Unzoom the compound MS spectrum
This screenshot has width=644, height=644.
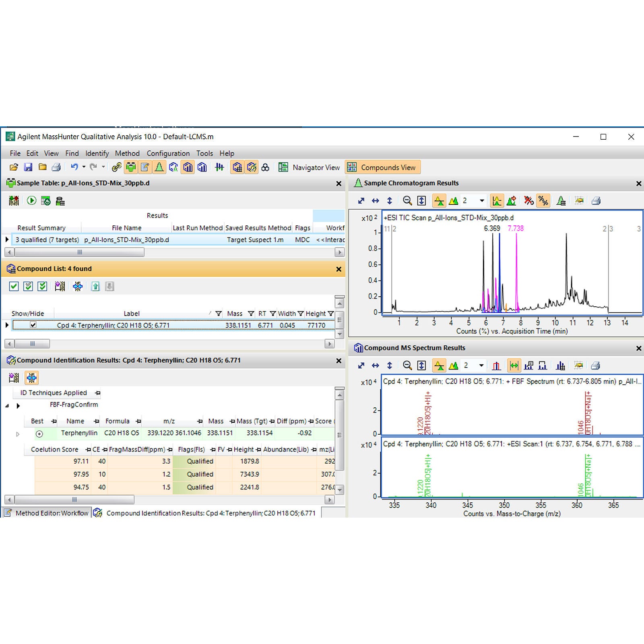407,365
